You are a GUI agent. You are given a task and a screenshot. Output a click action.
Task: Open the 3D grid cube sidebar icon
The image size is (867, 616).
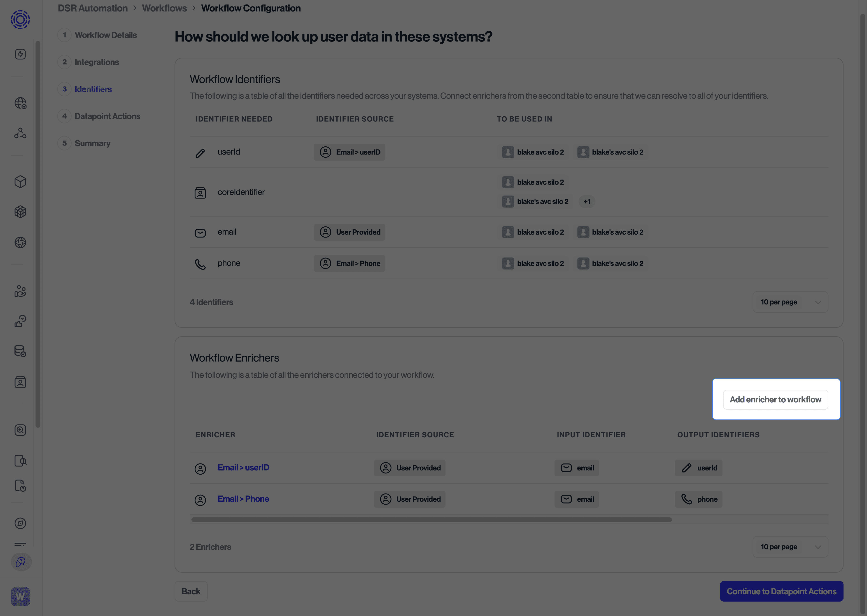(x=20, y=212)
